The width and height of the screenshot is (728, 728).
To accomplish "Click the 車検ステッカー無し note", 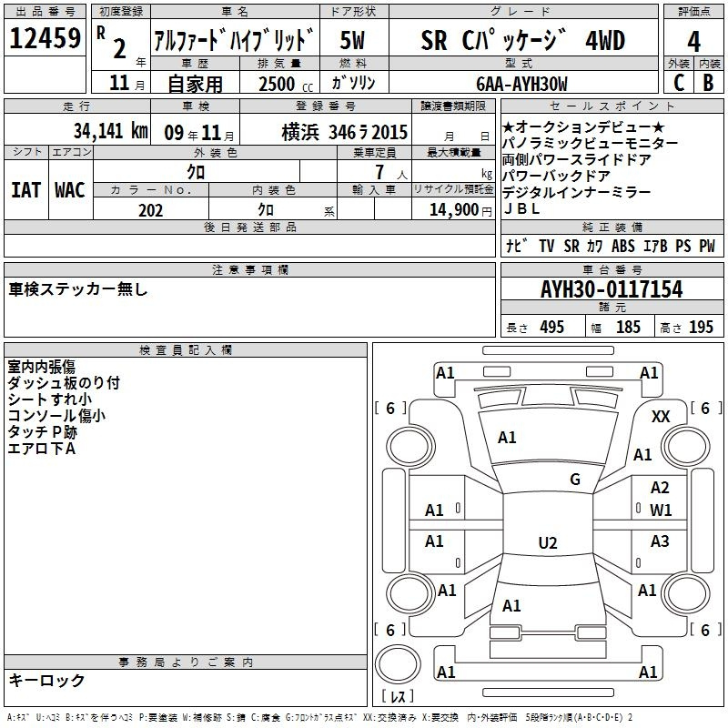I will (x=78, y=289).
